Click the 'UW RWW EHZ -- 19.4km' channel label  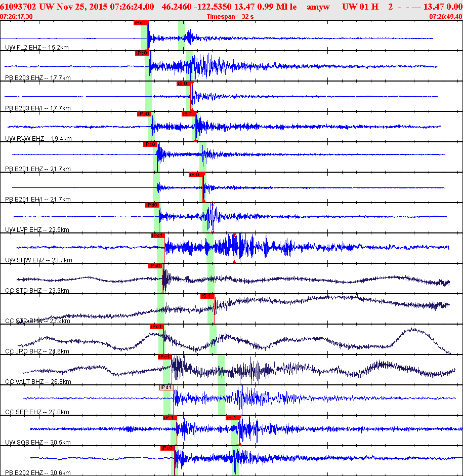pyautogui.click(x=38, y=138)
